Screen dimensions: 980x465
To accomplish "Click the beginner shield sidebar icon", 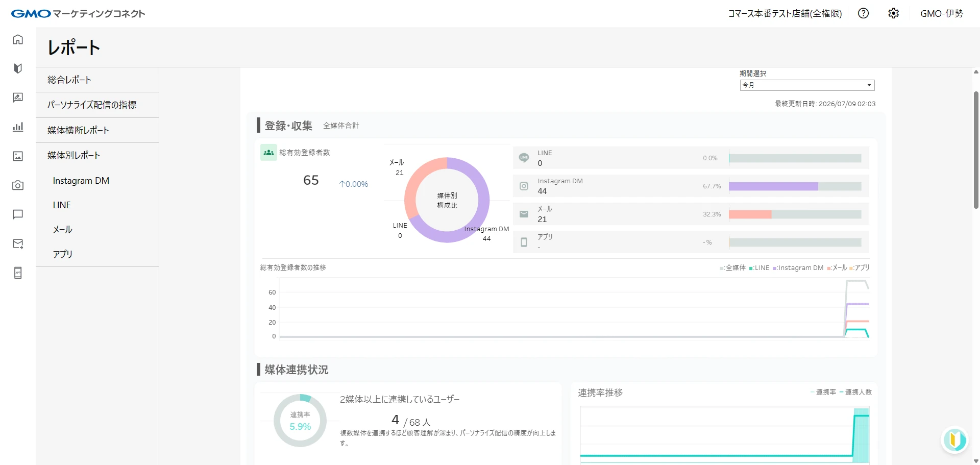I will coord(18,68).
